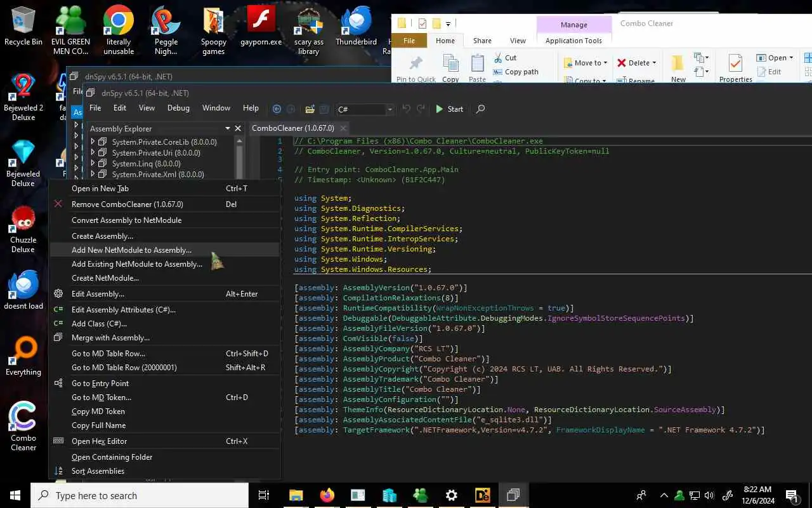Open the Quick Access Toolbar customize arrow
The width and height of the screenshot is (812, 508).
click(x=448, y=24)
